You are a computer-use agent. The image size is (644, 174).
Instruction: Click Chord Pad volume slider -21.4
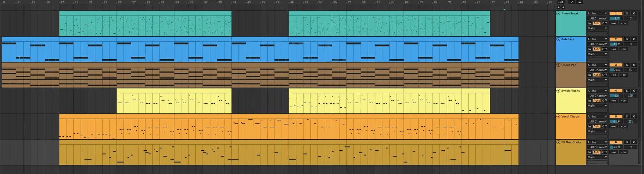(x=616, y=70)
